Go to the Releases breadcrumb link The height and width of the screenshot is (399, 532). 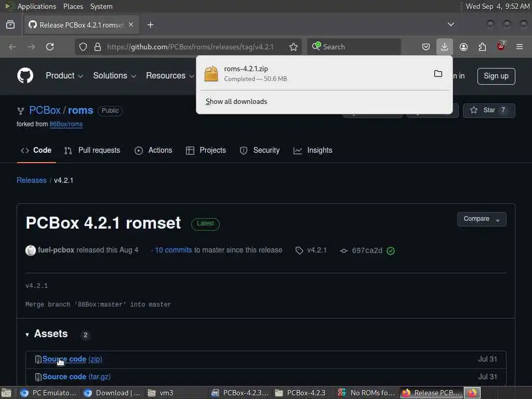click(32, 180)
